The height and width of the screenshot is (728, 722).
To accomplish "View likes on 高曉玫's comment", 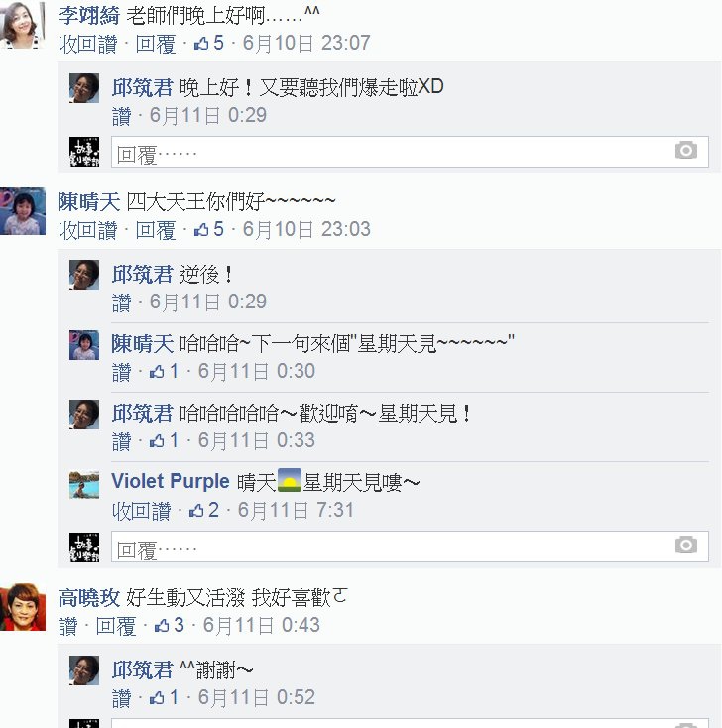I will pyautogui.click(x=169, y=626).
